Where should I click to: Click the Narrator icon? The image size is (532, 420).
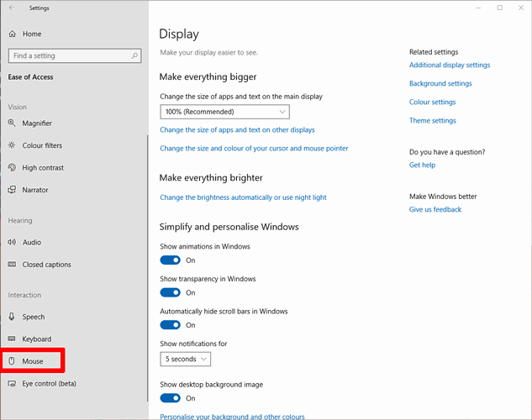(12, 190)
